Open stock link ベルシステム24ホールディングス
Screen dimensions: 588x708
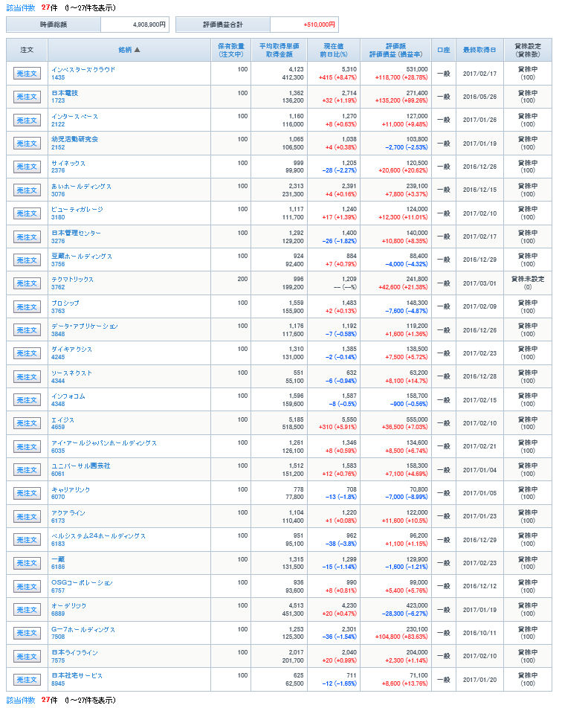point(98,535)
